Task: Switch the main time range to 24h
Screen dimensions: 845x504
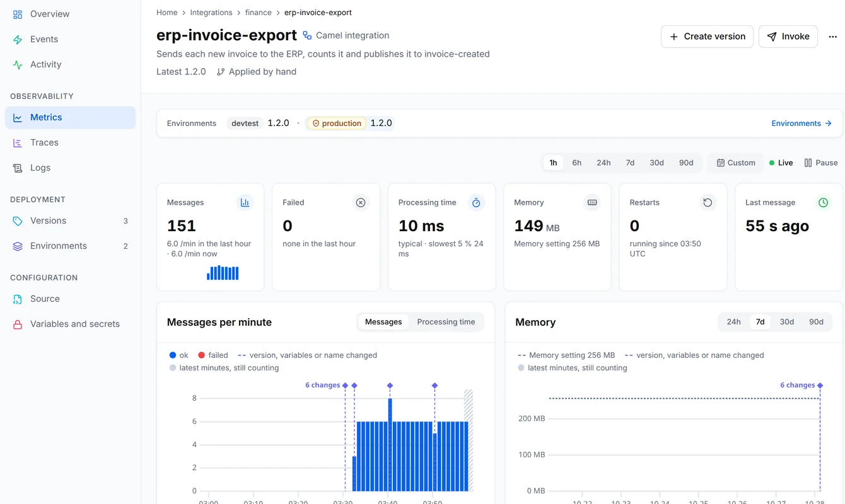Action: (x=603, y=163)
